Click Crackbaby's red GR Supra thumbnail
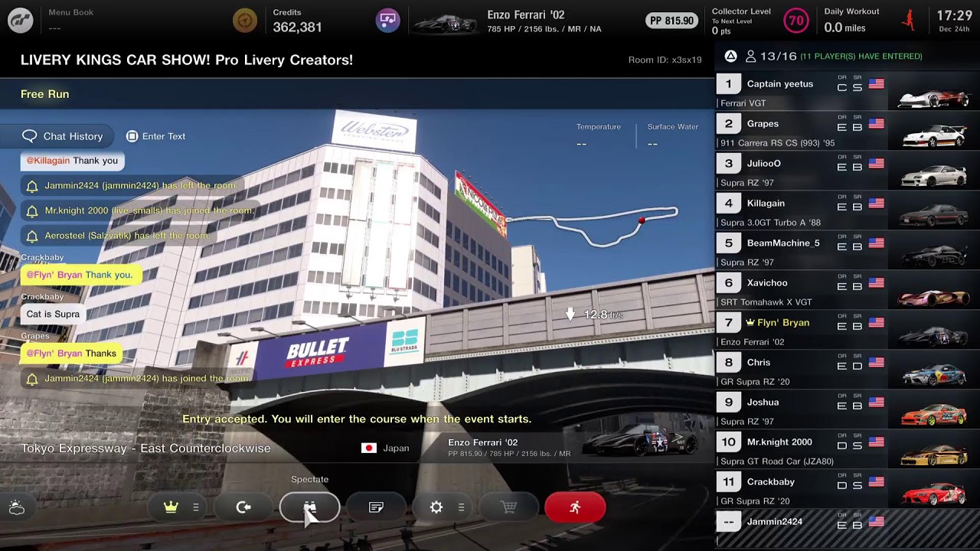Image resolution: width=980 pixels, height=551 pixels. (934, 493)
